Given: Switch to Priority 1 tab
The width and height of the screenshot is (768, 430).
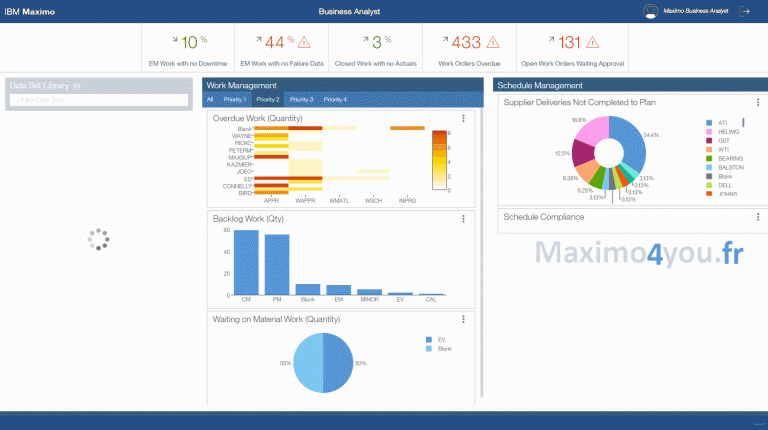Looking at the screenshot, I should pyautogui.click(x=235, y=99).
